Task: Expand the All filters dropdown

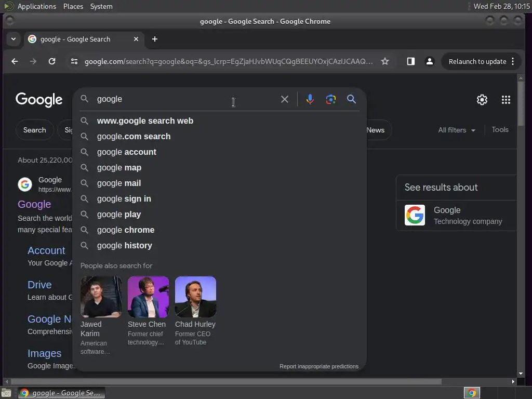Action: pos(457,130)
